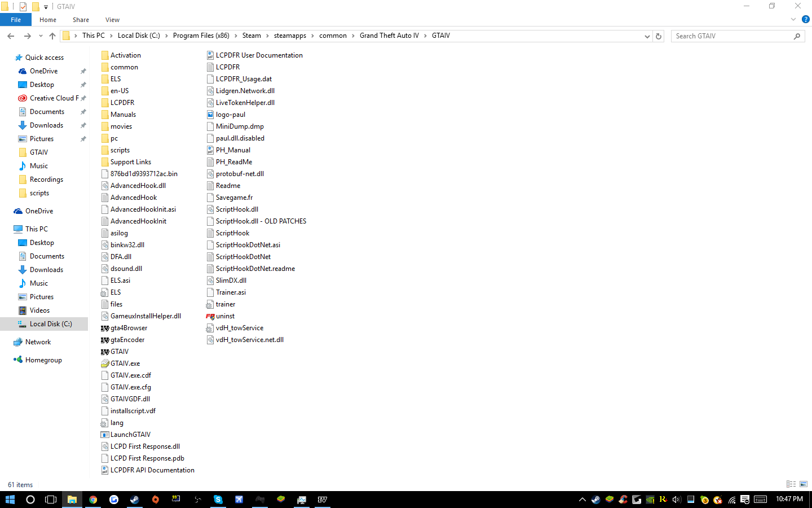
Task: Click the Properties icon in the title bar
Action: 23,7
